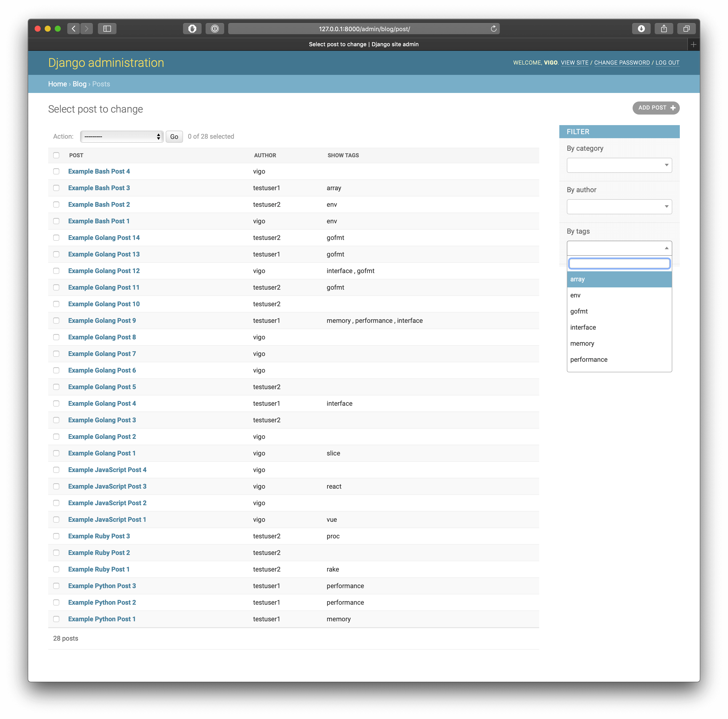Open the Log Out link
The image size is (728, 719).
(667, 63)
